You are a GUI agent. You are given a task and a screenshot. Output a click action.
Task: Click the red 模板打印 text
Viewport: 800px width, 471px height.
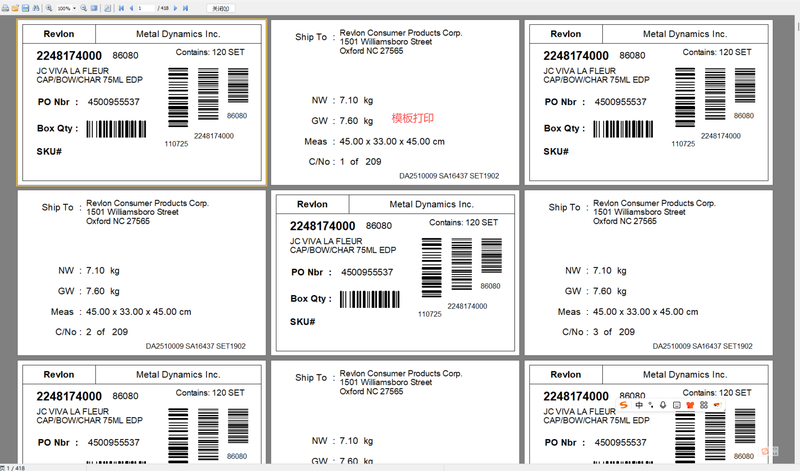click(x=413, y=118)
